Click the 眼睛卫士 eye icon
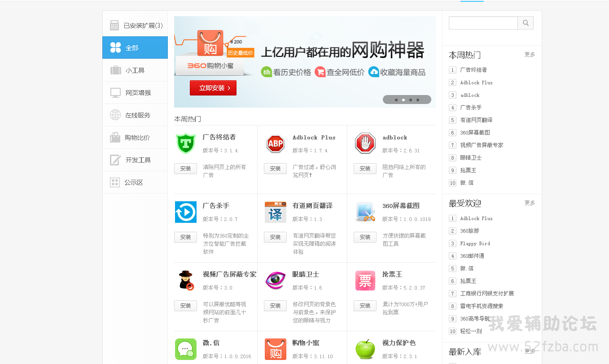This screenshot has height=364, width=609. pyautogui.click(x=276, y=281)
